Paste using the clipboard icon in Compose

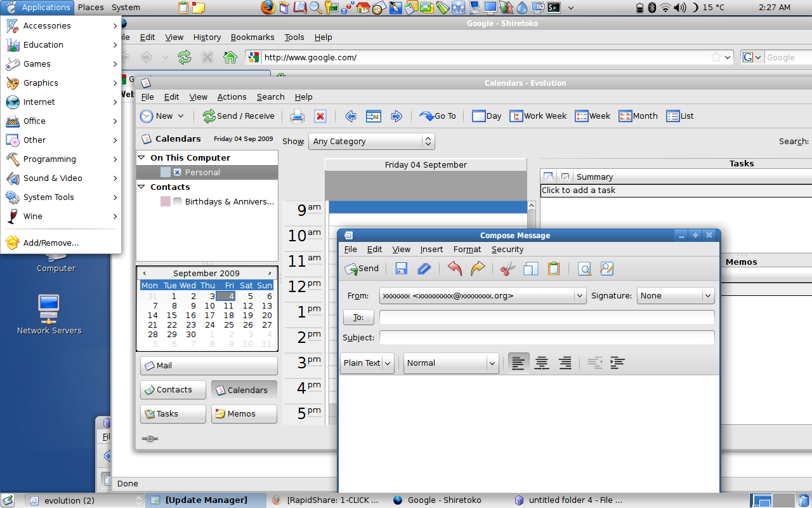point(554,269)
